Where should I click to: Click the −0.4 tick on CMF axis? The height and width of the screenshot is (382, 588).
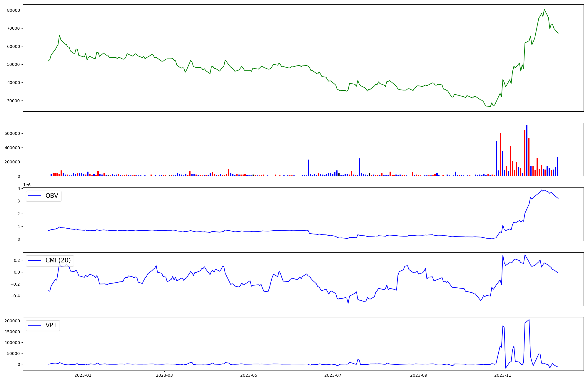15,296
